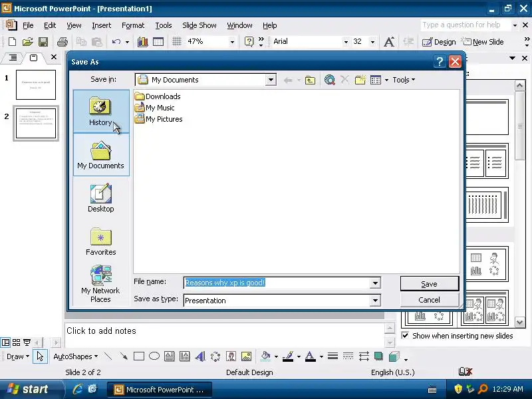This screenshot has width=532, height=399.
Task: Click the 3-D Style drawing icon
Action: pos(394,356)
